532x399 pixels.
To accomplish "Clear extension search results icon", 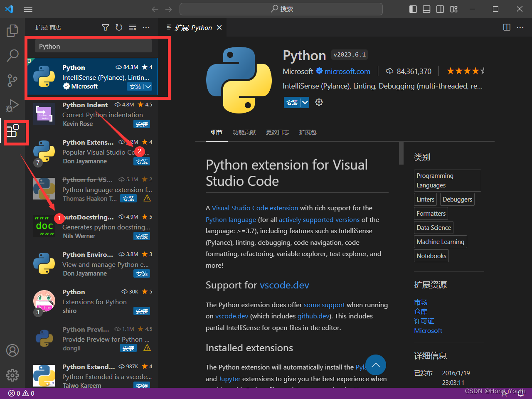I will (133, 27).
